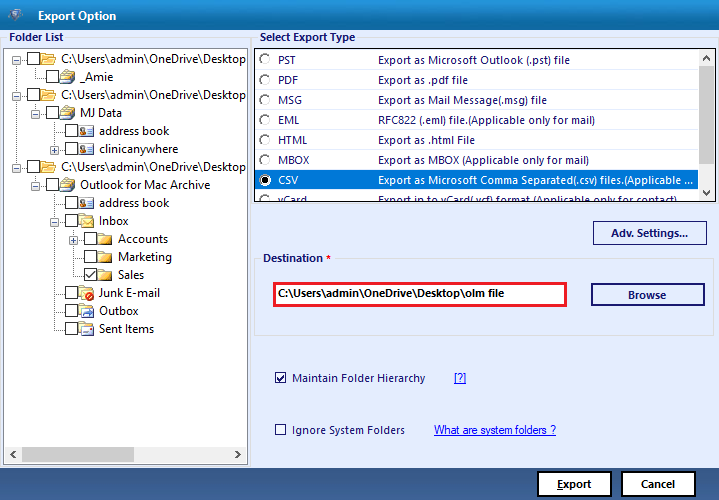Click the Browse button
The image size is (719, 500).
click(x=647, y=294)
